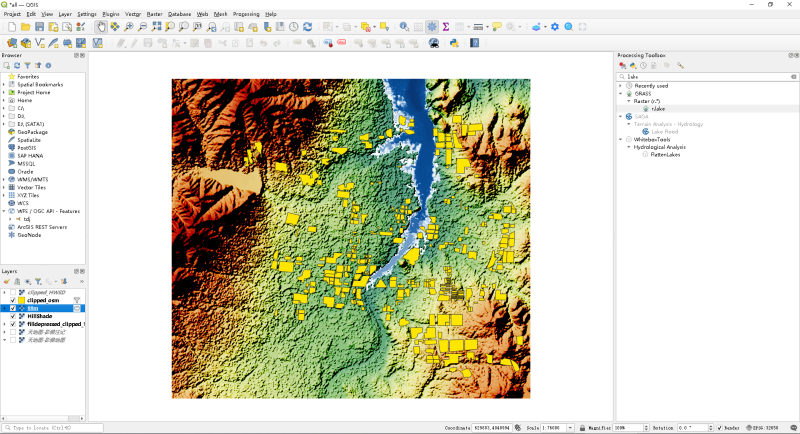Viewport: 800px width, 434px height.
Task: Open the Layer menu
Action: (65, 14)
